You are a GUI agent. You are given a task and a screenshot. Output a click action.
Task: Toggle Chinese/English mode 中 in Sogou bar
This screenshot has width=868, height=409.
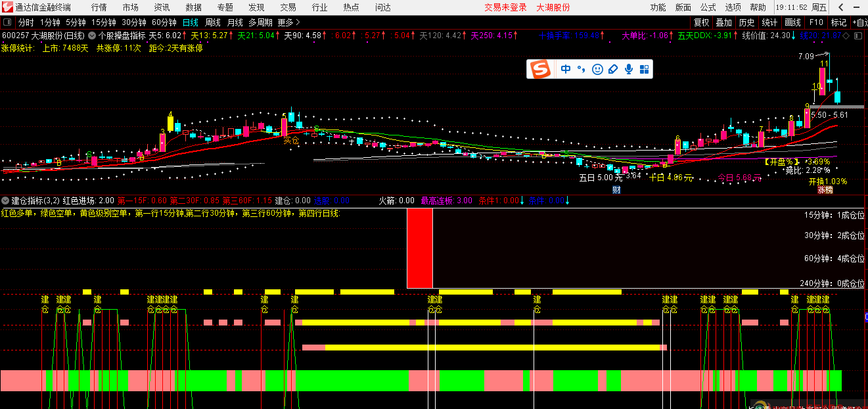(x=566, y=69)
